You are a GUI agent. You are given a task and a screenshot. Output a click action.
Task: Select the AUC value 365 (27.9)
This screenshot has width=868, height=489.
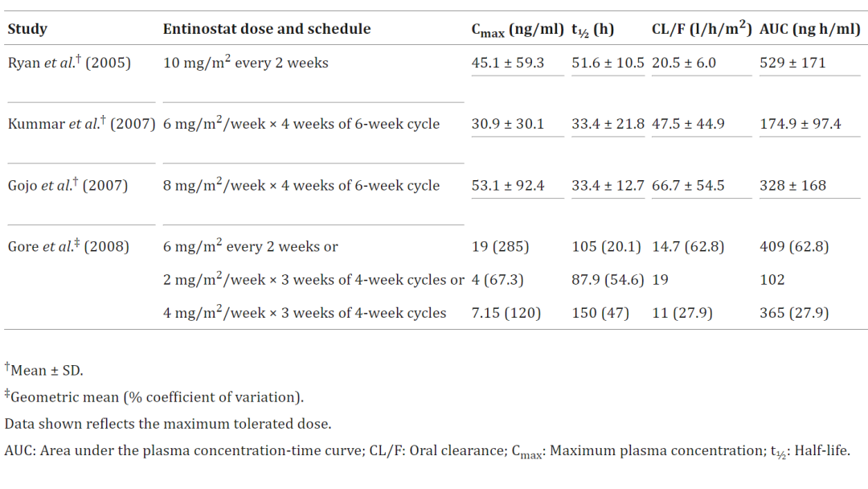794,313
